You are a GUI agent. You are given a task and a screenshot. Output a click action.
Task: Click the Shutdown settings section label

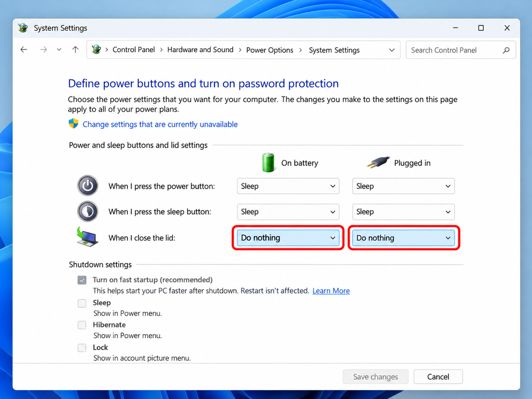pyautogui.click(x=100, y=264)
